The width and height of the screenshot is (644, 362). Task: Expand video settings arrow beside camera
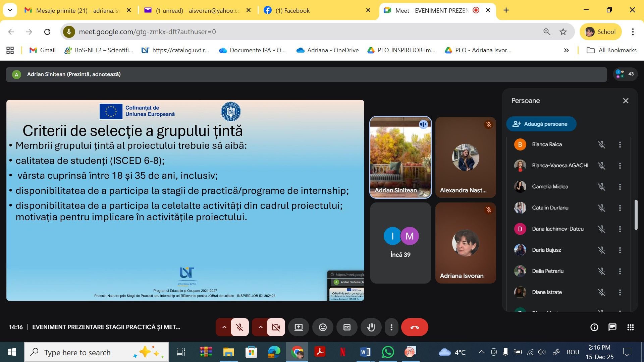(260, 327)
